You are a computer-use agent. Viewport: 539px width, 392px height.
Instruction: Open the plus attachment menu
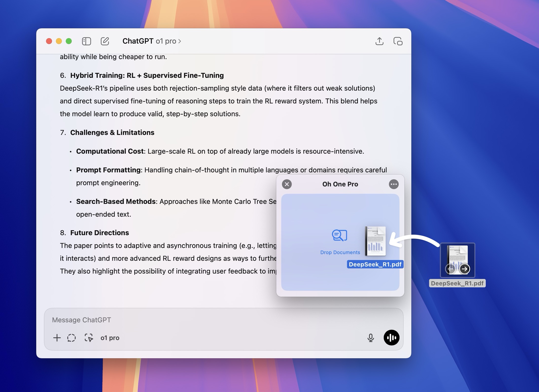[x=57, y=338]
